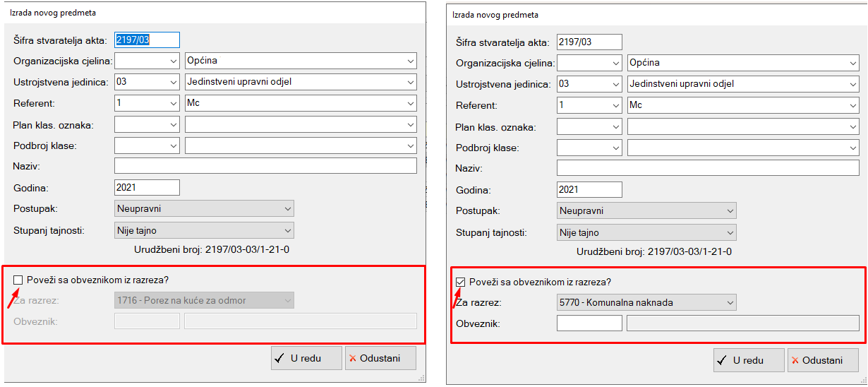Untick the checked 'Poveži sa obveznikom iz razreza?' box
The height and width of the screenshot is (387, 868).
(x=461, y=282)
